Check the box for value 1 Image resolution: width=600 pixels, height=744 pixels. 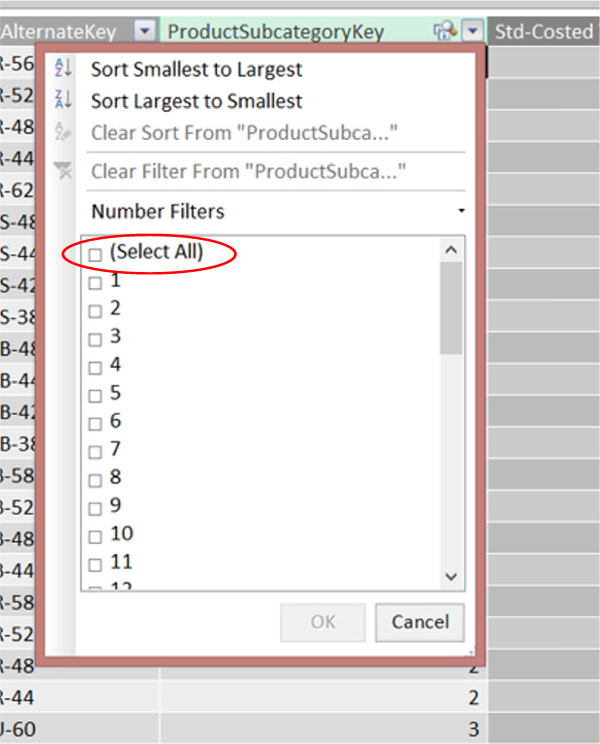(x=96, y=283)
